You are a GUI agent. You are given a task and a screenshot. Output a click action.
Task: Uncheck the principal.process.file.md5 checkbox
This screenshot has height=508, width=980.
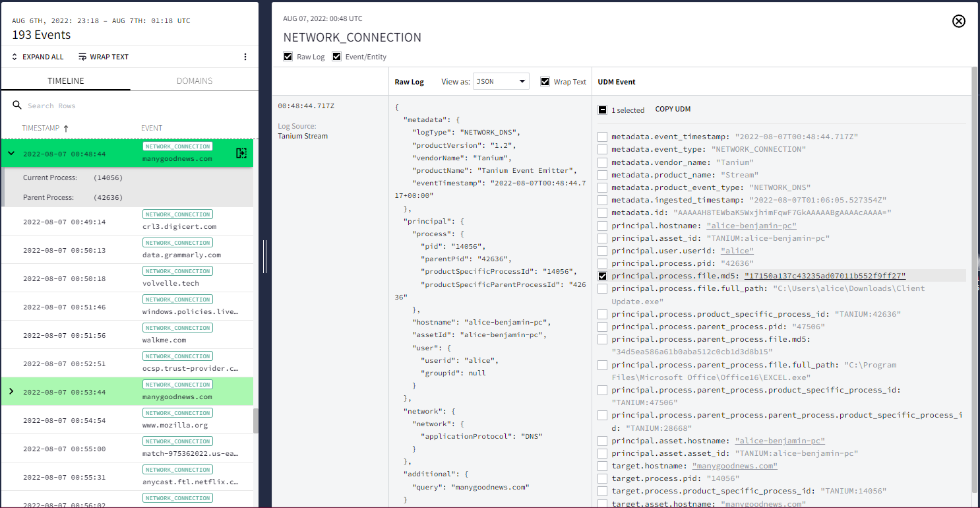click(602, 276)
